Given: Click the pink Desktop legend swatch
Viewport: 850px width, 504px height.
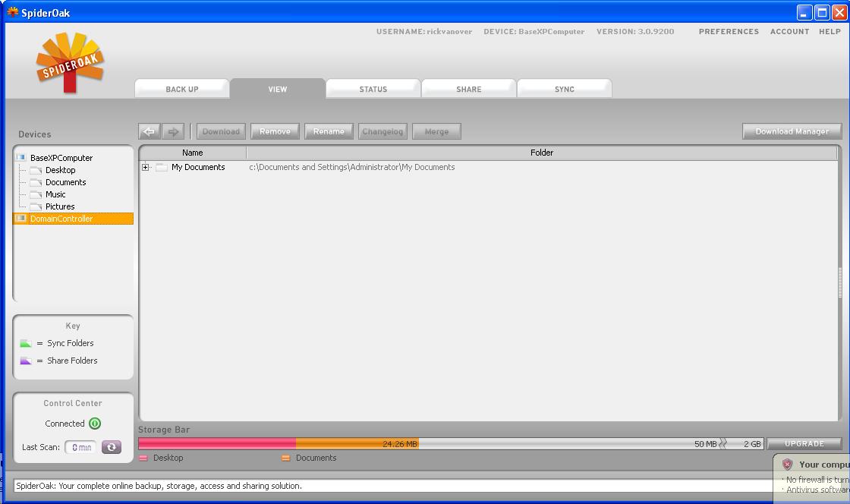Looking at the screenshot, I should 143,458.
